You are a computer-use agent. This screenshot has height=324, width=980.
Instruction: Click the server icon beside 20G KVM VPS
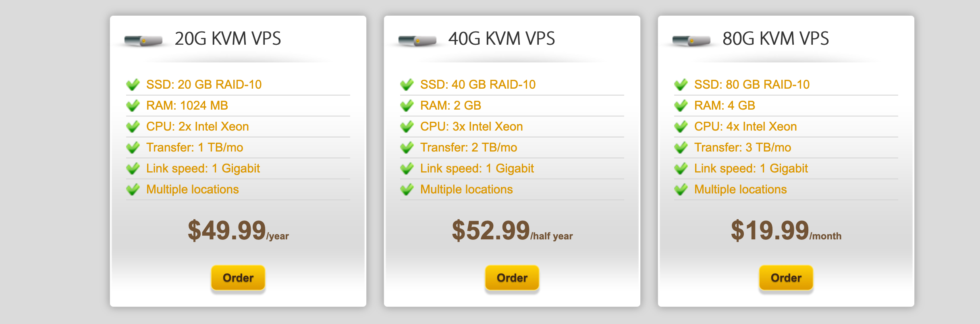tap(143, 40)
